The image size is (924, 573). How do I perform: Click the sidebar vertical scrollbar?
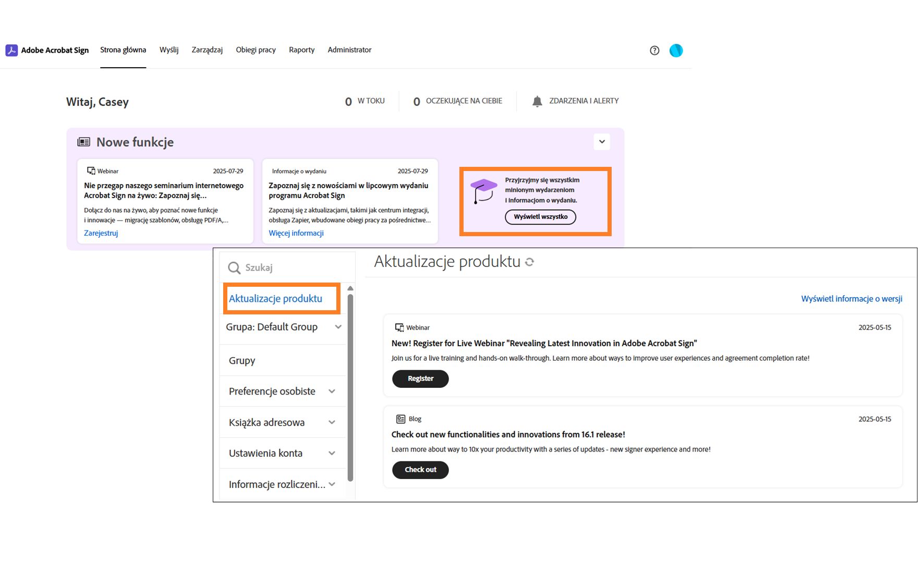coord(350,388)
